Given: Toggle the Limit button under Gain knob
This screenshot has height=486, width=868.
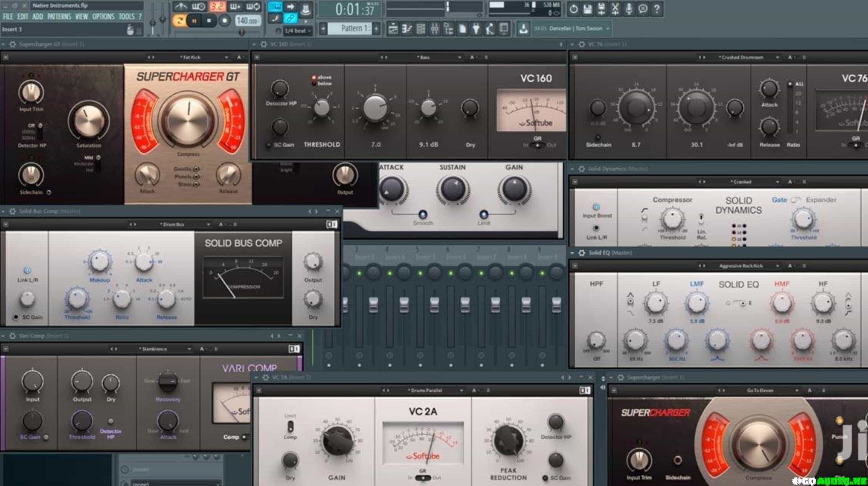Looking at the screenshot, I should (x=484, y=214).
